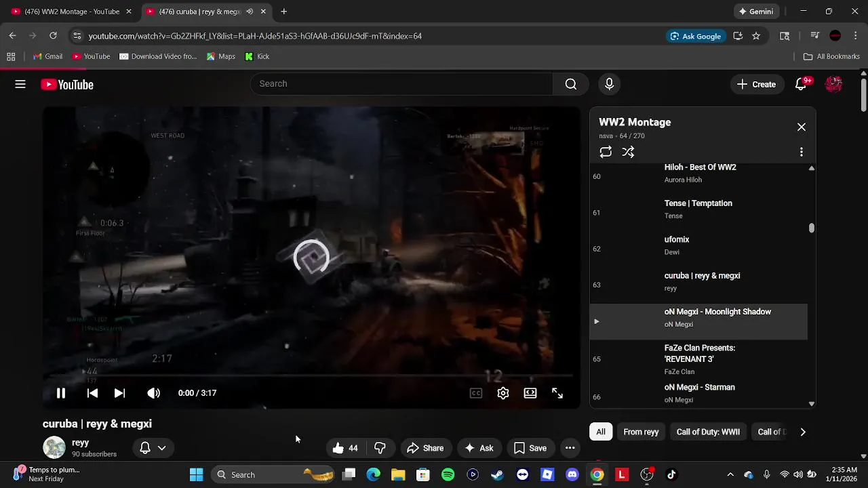868x488 pixels.
Task: Open the Ask AI button
Action: click(479, 448)
